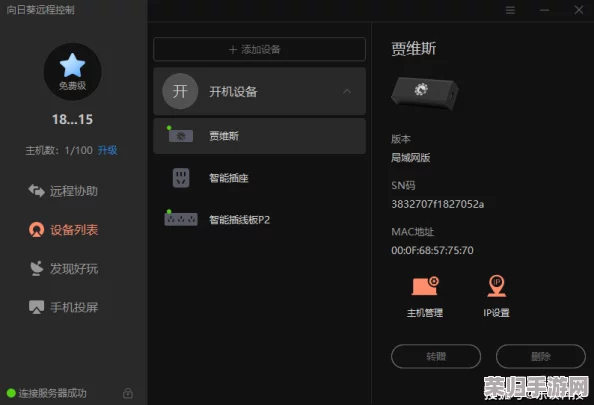The height and width of the screenshot is (405, 594).
Task: Click the green server connection status indicator
Action: click(x=11, y=393)
